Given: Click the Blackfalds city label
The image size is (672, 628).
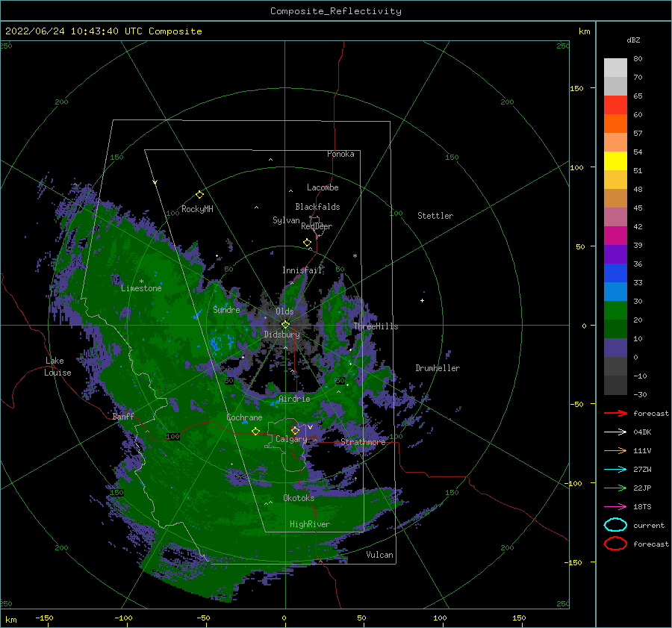Looking at the screenshot, I should pos(317,207).
